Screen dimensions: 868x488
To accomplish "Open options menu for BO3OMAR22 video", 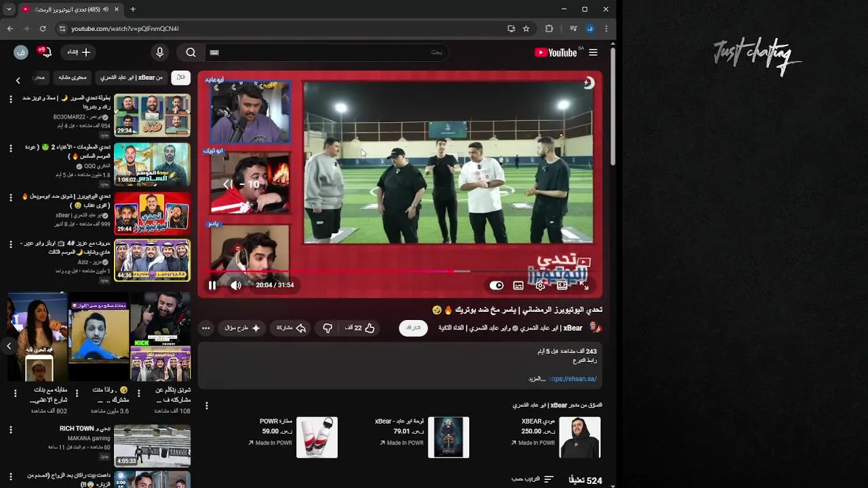I will (x=10, y=99).
